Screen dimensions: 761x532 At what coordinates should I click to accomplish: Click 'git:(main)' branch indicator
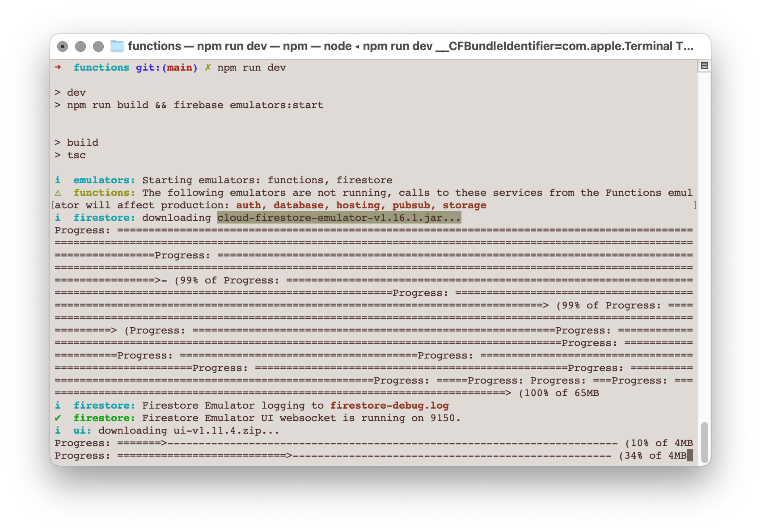pyautogui.click(x=166, y=68)
